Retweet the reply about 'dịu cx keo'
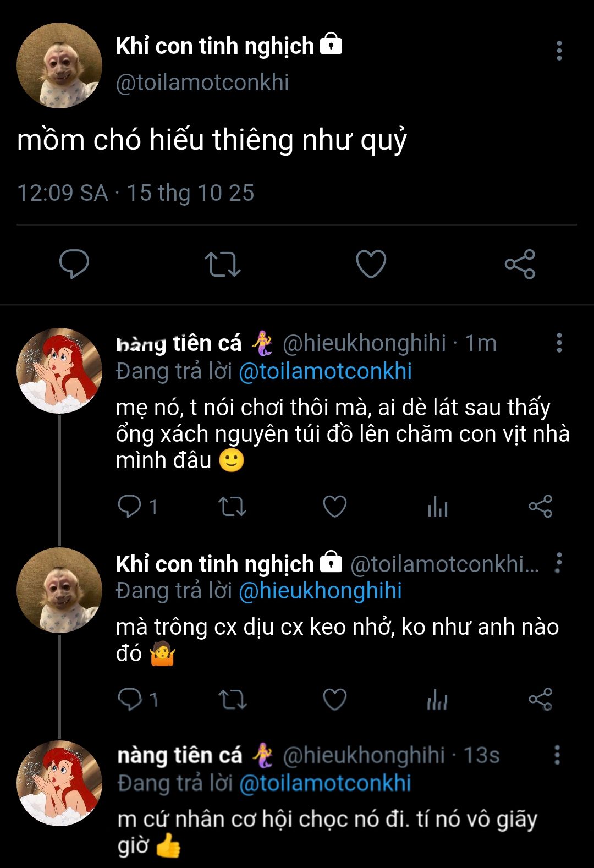The height and width of the screenshot is (868, 594). click(232, 700)
